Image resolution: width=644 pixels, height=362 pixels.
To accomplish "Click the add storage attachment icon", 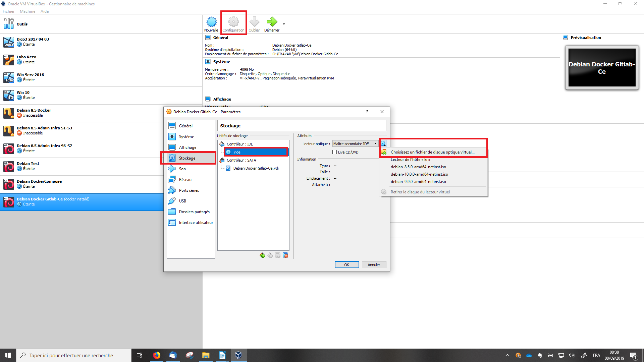I will (278, 255).
